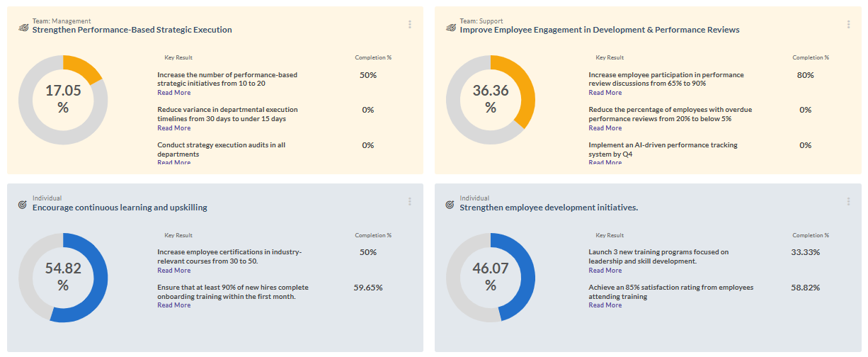
Task: Read more about overdue performance reviews key result
Action: point(605,128)
